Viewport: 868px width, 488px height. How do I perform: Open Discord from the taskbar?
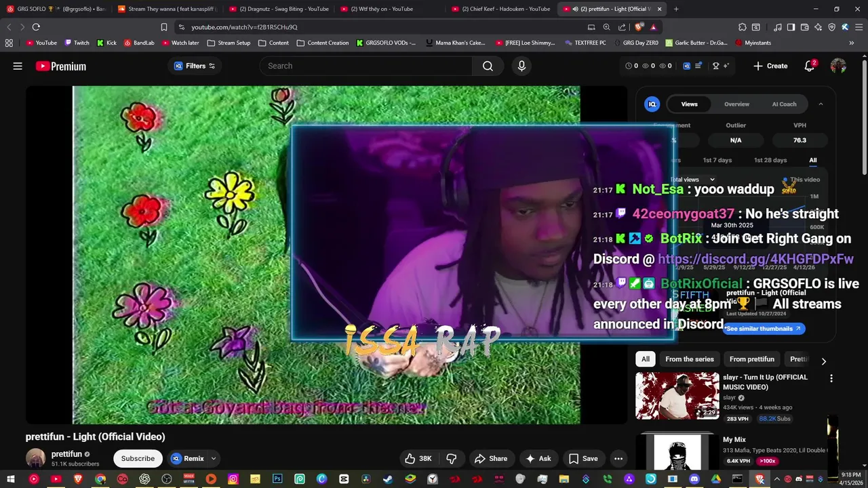694,479
